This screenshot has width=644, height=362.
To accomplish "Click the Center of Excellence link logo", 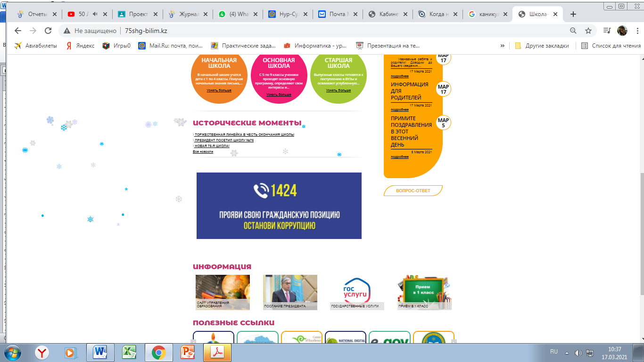I will [x=302, y=337].
